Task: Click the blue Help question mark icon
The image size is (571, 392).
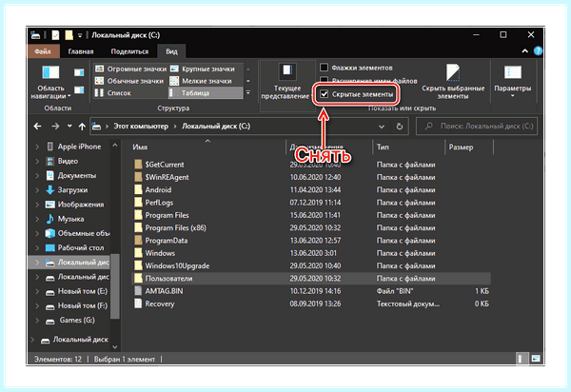Action: point(538,51)
